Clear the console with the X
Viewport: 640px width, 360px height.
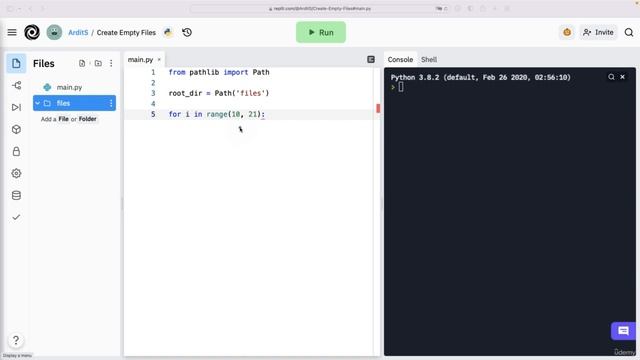click(622, 77)
